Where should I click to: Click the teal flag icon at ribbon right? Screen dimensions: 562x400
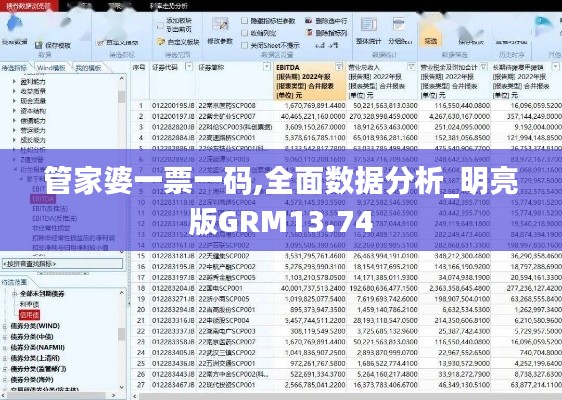543,25
